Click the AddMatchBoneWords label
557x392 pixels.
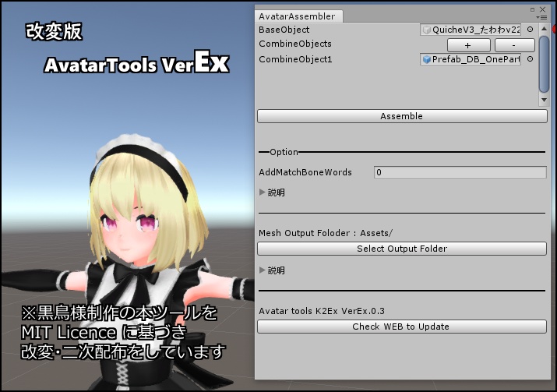coord(305,172)
